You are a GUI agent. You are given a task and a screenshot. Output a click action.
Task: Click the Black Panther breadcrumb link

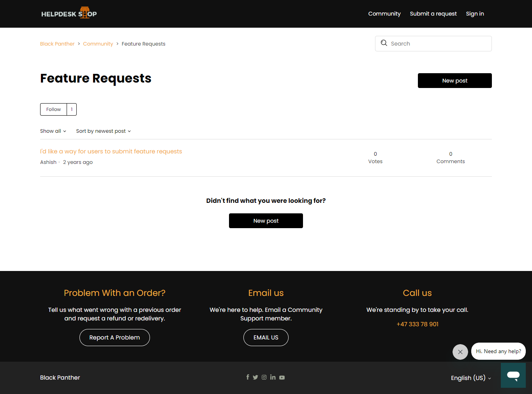click(x=57, y=44)
